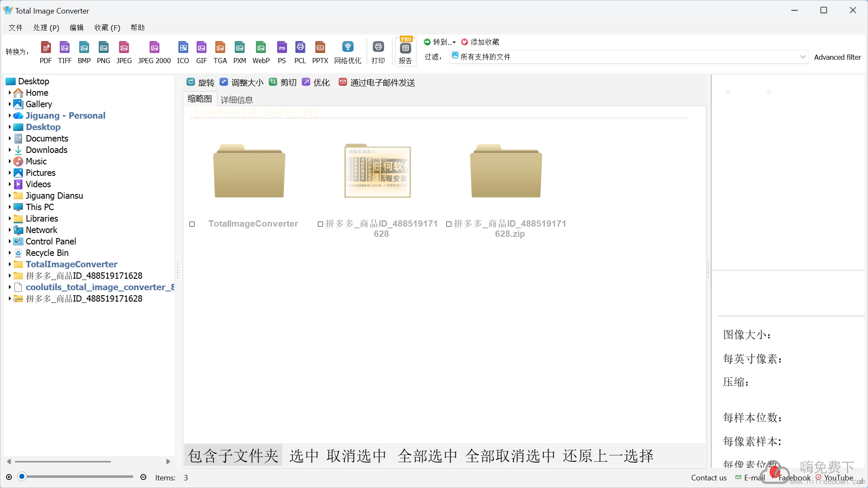The width and height of the screenshot is (868, 488).
Task: Click the 取消选中 uncheck button
Action: (356, 456)
